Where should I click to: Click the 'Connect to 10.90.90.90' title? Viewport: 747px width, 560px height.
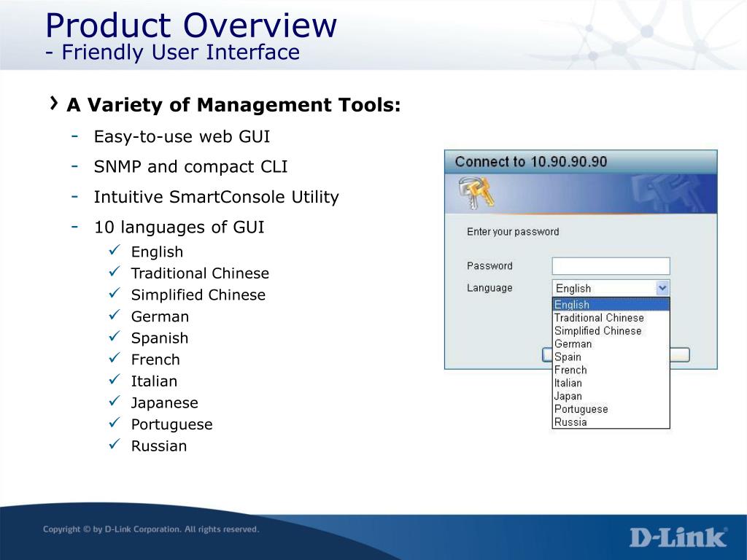[531, 161]
